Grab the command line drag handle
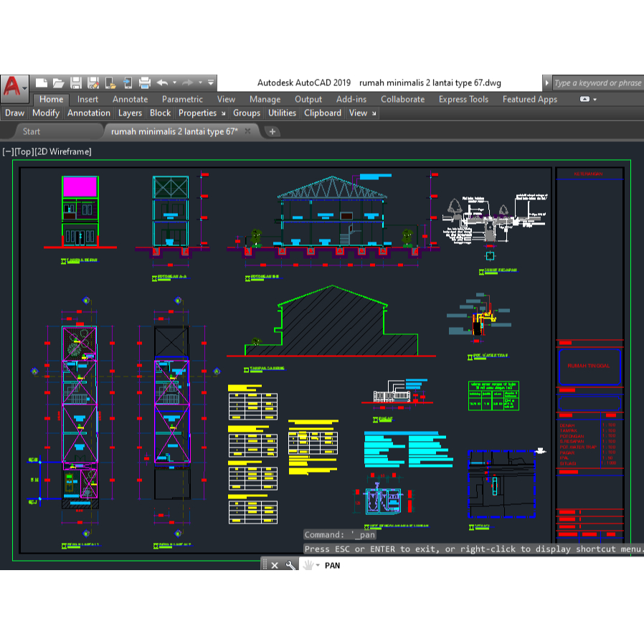644x644 pixels. (265, 566)
